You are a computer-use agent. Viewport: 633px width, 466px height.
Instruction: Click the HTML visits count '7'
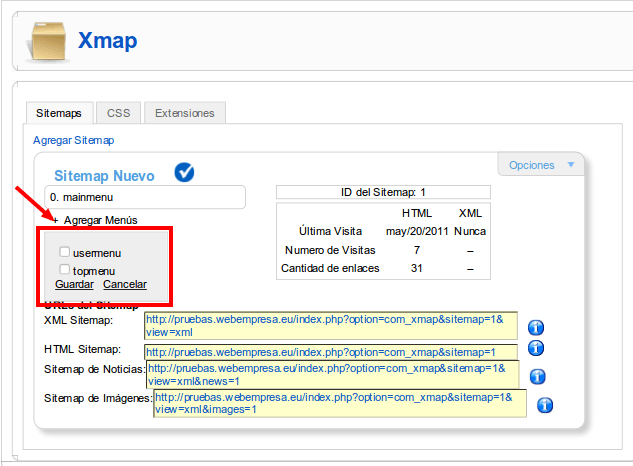417,250
